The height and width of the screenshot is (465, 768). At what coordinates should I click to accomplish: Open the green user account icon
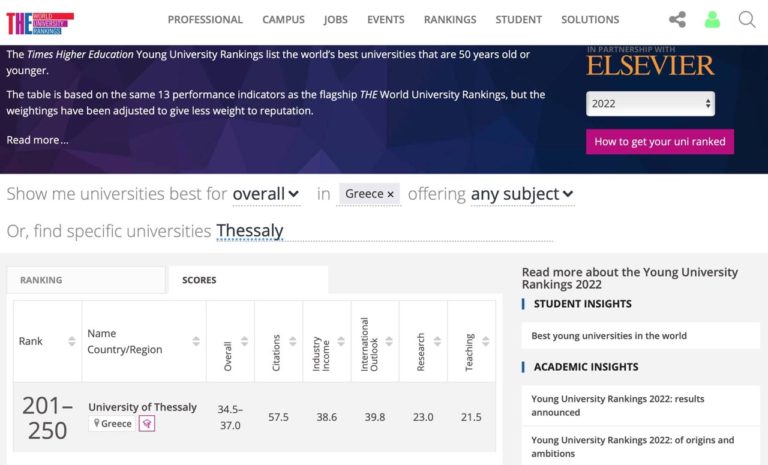click(x=712, y=20)
